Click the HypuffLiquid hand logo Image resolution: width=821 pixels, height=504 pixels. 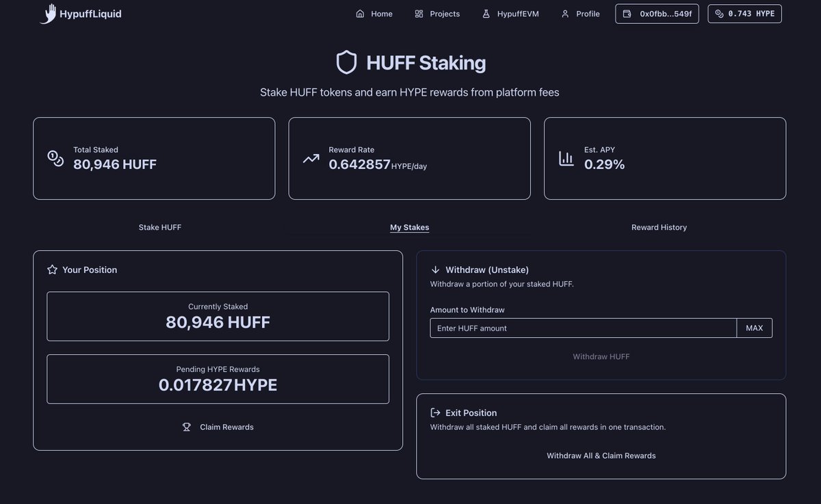(48, 13)
